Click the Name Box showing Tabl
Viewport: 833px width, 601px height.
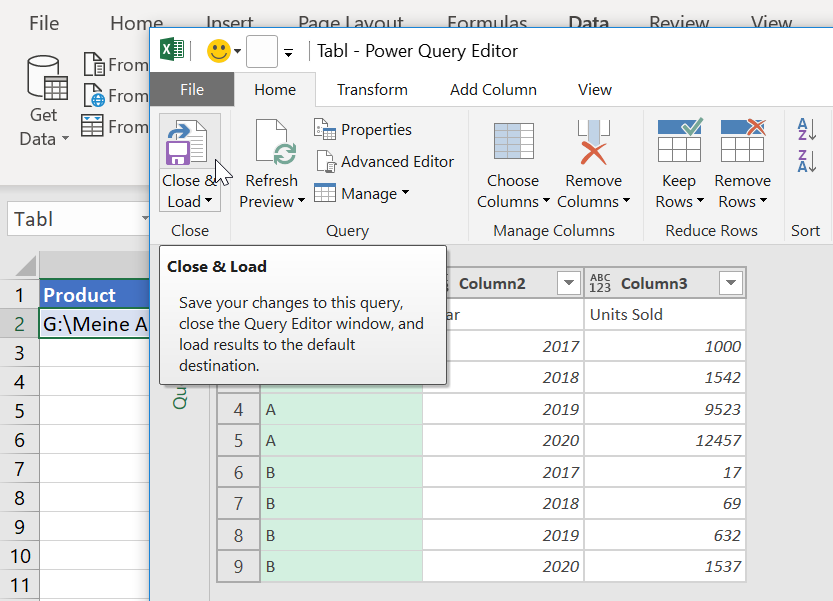[75, 219]
